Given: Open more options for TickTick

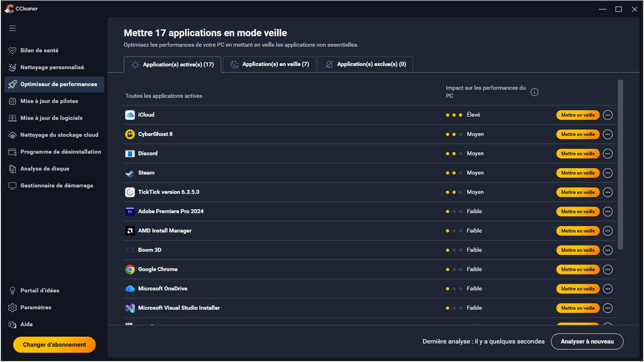Looking at the screenshot, I should point(608,192).
